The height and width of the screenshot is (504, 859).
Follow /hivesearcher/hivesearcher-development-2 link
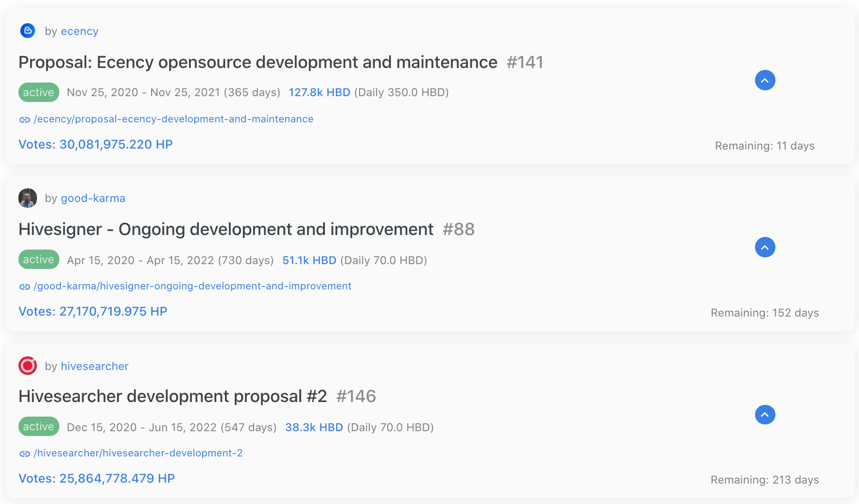(138, 453)
